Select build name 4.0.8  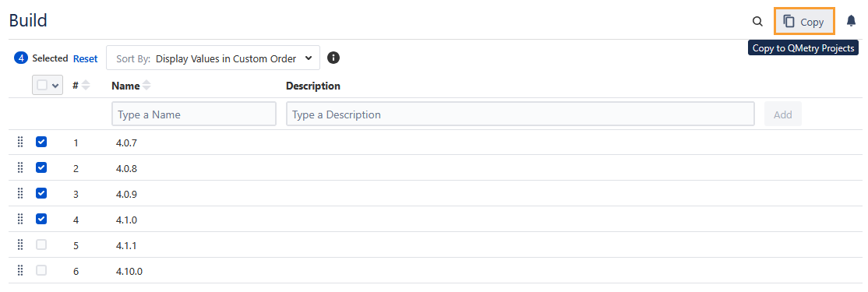(126, 169)
